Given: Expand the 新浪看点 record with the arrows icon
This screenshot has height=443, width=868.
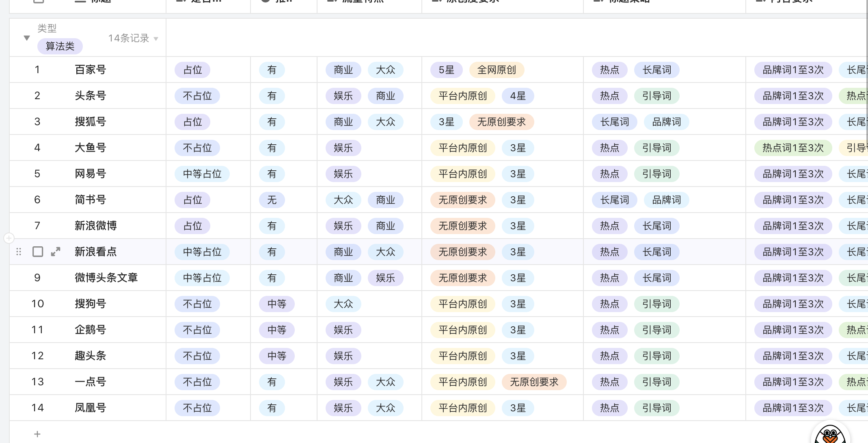Looking at the screenshot, I should click(56, 252).
